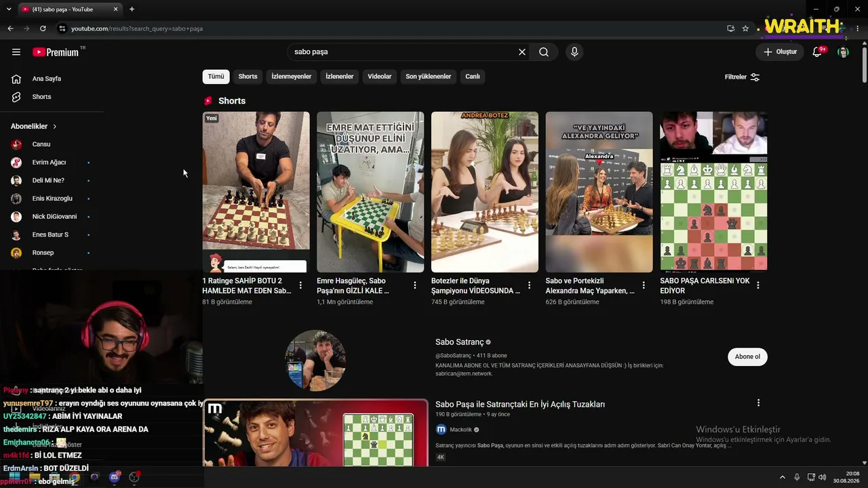868x488 pixels.
Task: Open more options for Sabo ve Portekizli short
Action: (644, 285)
